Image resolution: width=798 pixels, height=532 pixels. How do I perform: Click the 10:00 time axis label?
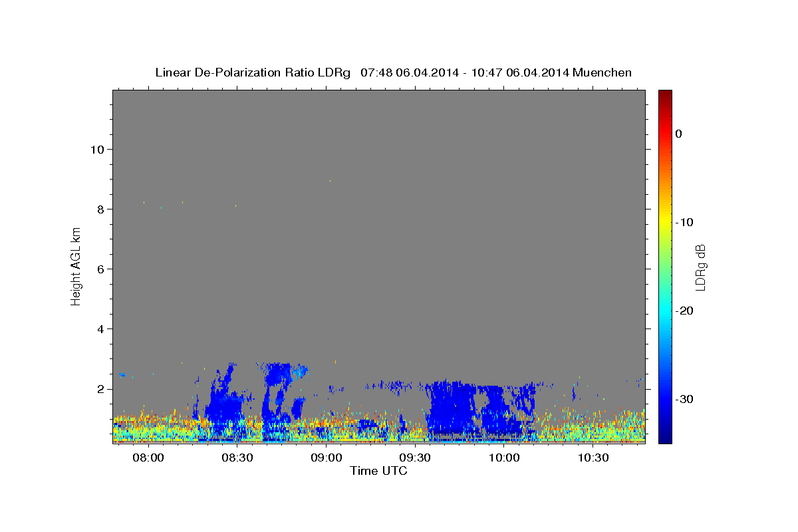coord(504,458)
